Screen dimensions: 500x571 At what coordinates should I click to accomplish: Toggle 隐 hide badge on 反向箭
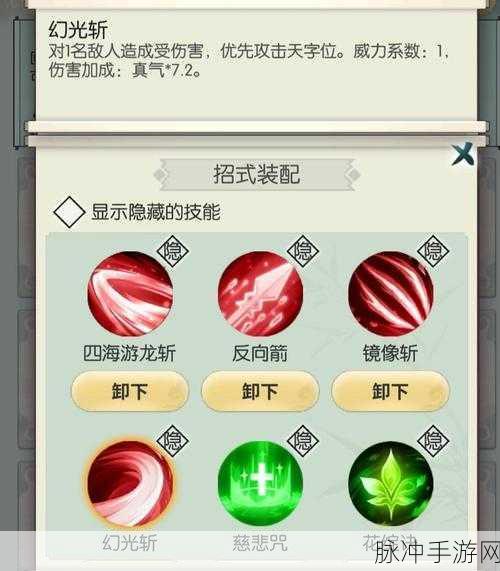point(303,251)
